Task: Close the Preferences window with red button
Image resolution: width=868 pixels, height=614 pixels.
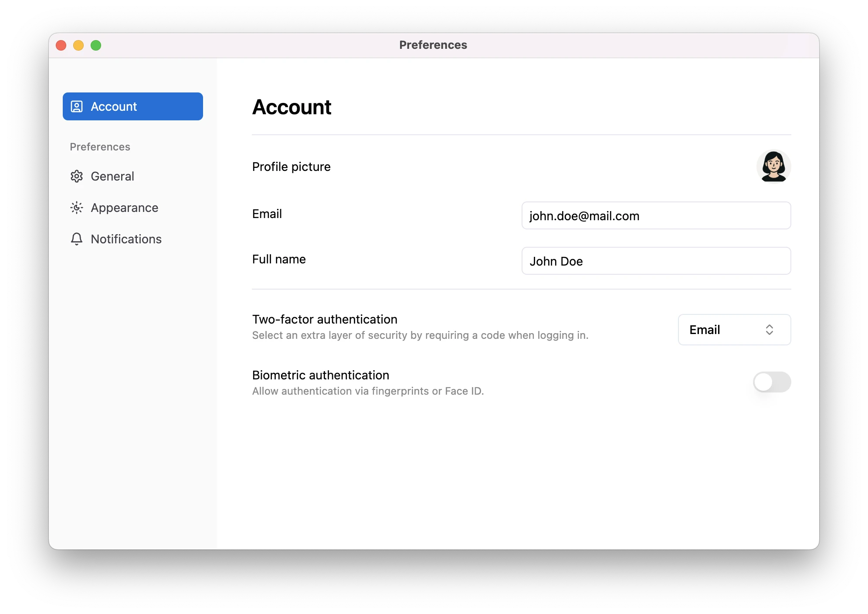Action: click(61, 45)
